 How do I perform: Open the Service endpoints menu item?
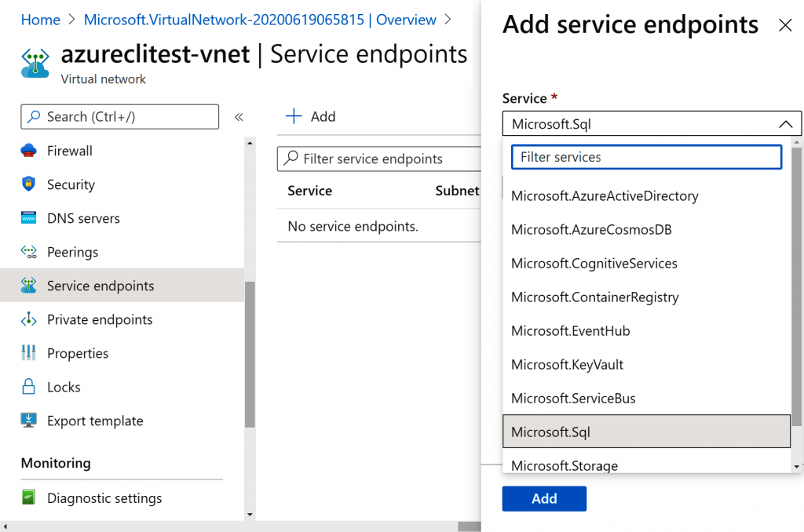pyautogui.click(x=100, y=286)
